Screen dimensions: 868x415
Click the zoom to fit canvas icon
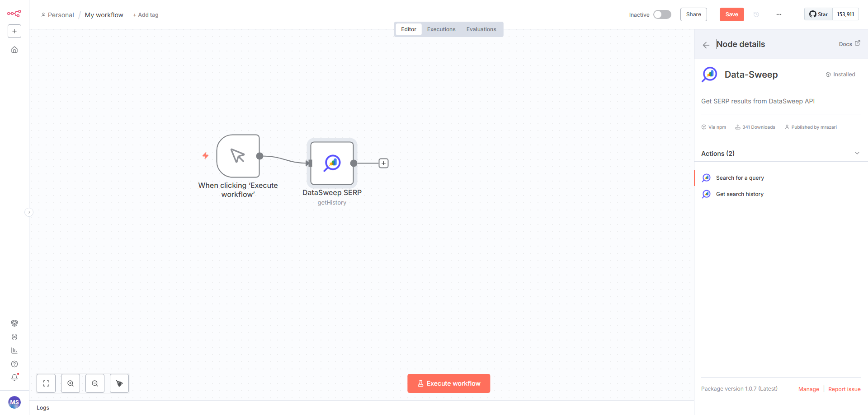click(x=46, y=383)
